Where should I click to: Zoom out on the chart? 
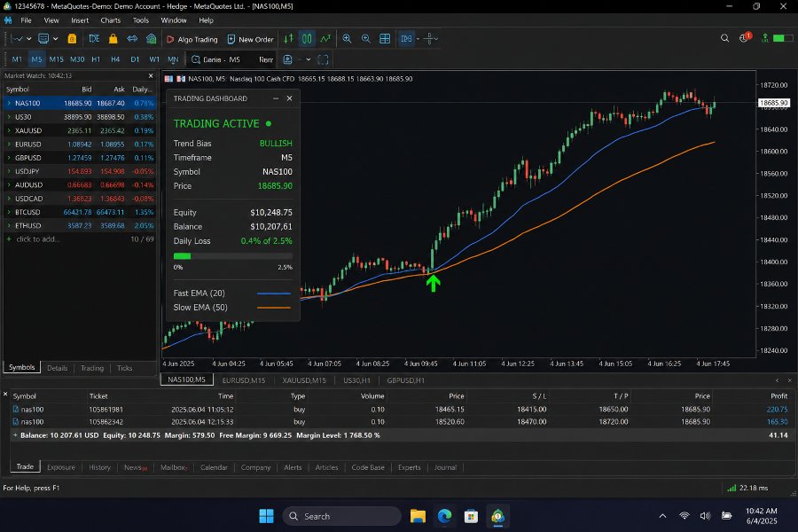pyautogui.click(x=366, y=39)
